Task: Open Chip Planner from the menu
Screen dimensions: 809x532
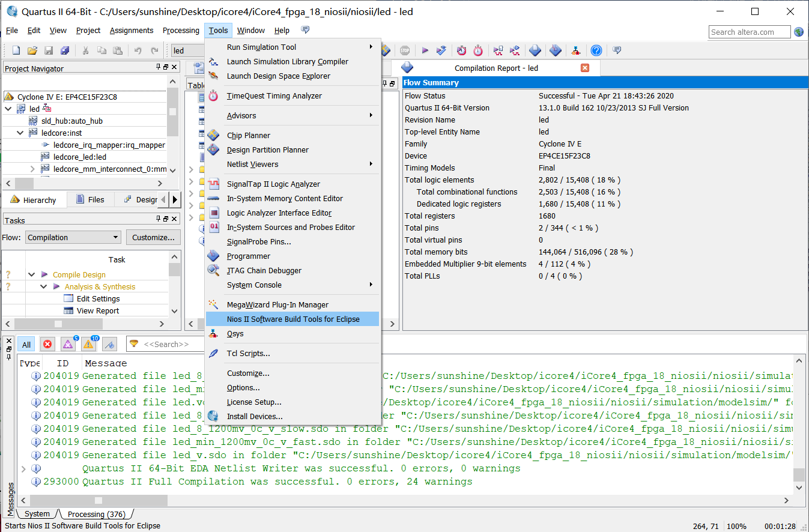Action: (248, 136)
